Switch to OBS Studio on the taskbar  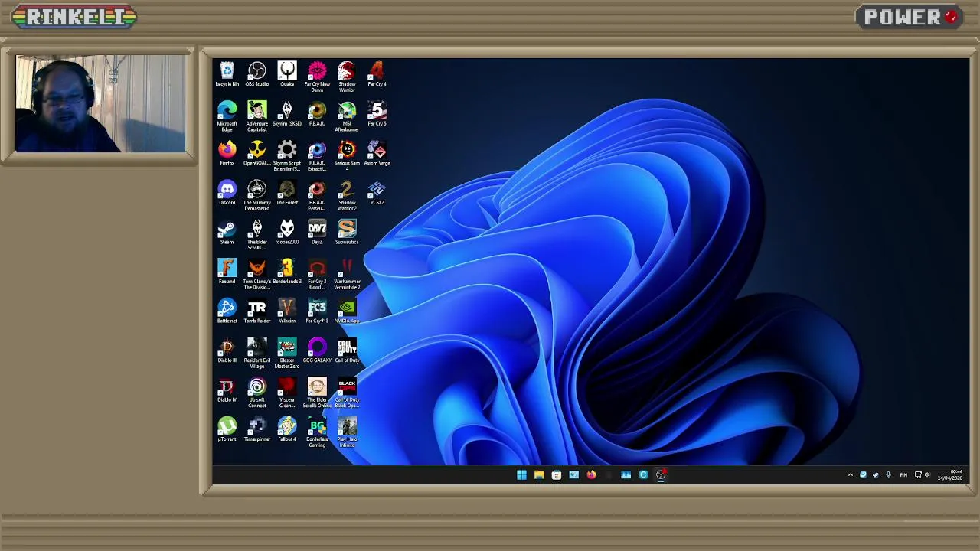coord(661,474)
